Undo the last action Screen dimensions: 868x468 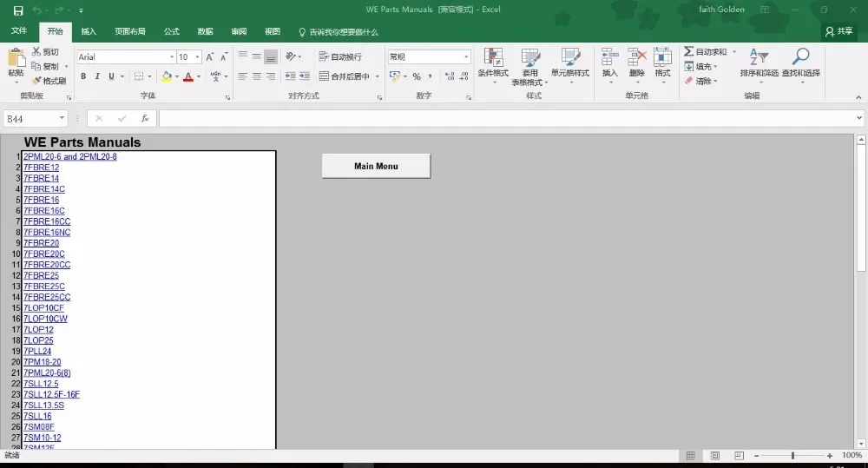pyautogui.click(x=37, y=10)
